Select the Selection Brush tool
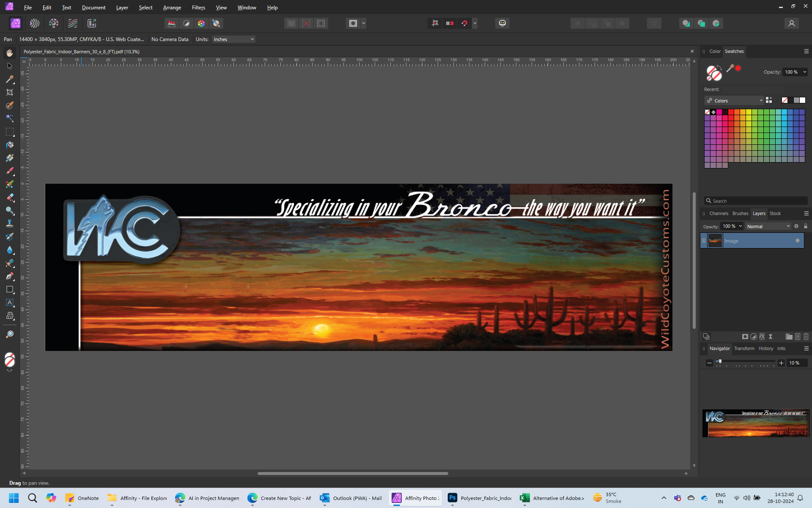The image size is (812, 508). (10, 105)
